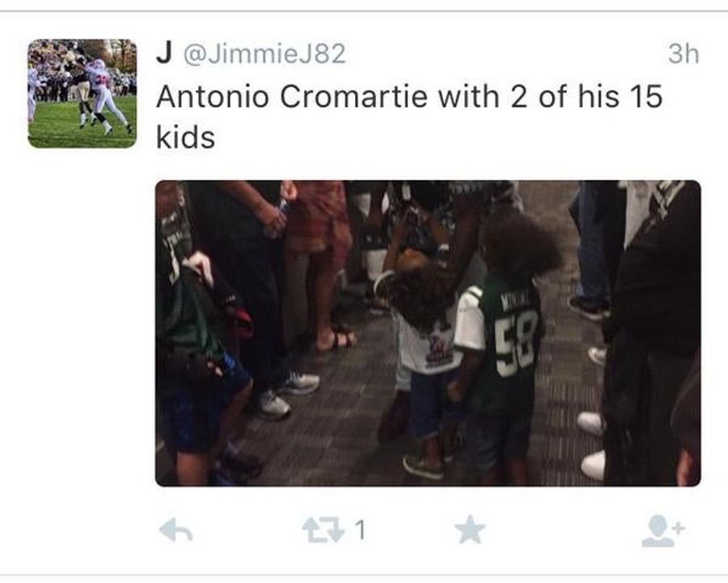Screen dimensions: 728x583
Task: Follow the user via person-plus icon
Action: click(x=663, y=530)
